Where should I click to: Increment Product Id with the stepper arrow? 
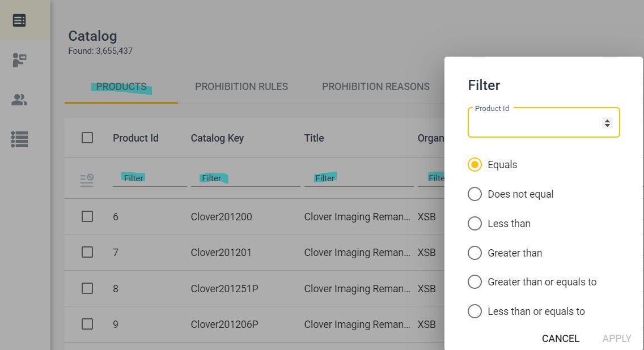pyautogui.click(x=607, y=119)
